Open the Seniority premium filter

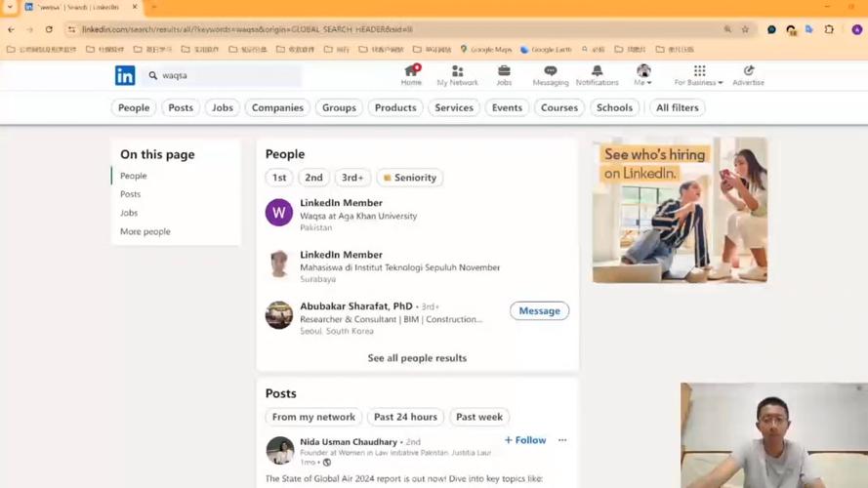(410, 178)
